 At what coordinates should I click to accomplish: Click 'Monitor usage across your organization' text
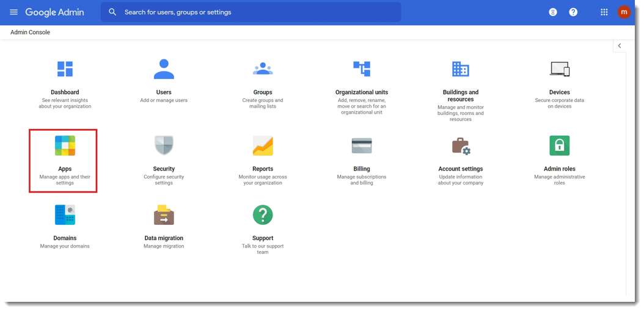click(x=263, y=180)
